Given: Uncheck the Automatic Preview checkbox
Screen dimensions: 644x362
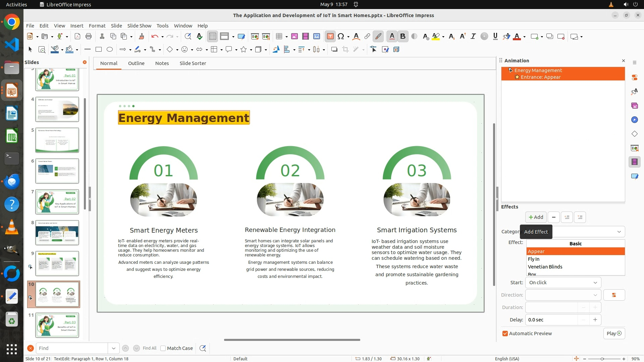Looking at the screenshot, I should pyautogui.click(x=505, y=334).
